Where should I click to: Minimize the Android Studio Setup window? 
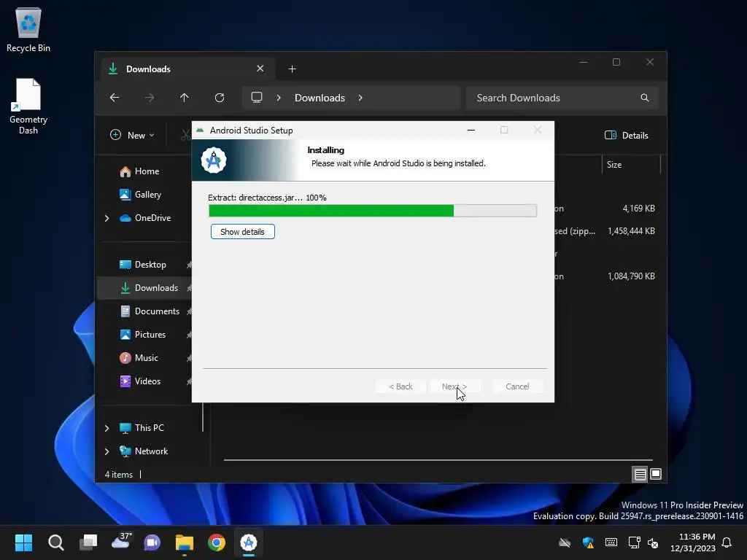tap(471, 130)
